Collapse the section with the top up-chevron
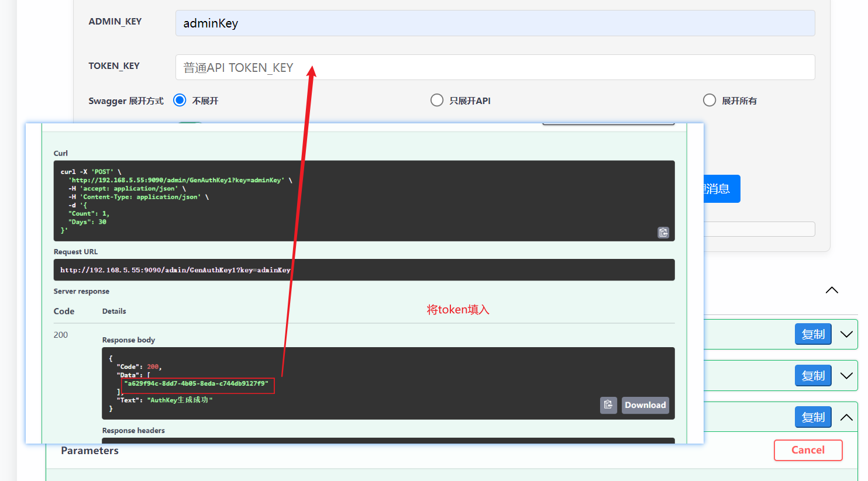 pyautogui.click(x=832, y=290)
